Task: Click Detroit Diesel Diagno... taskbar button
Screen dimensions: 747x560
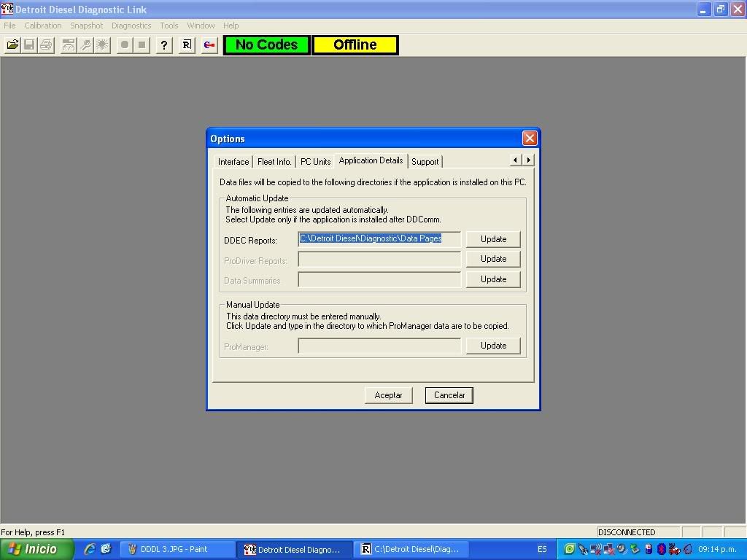Action: tap(295, 550)
